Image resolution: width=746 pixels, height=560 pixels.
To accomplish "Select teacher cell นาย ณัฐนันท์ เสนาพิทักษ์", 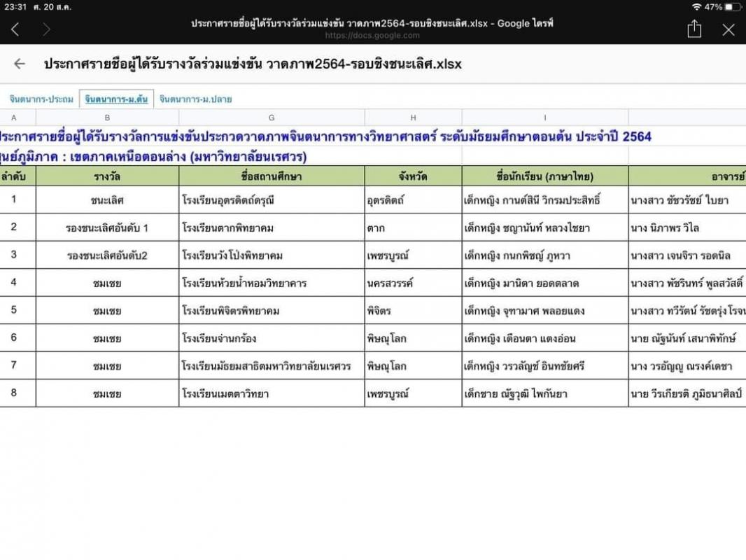I will click(x=687, y=338).
